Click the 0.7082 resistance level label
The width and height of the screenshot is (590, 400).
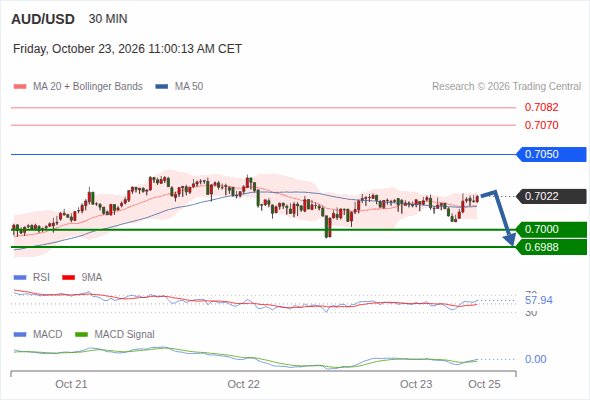(x=541, y=107)
